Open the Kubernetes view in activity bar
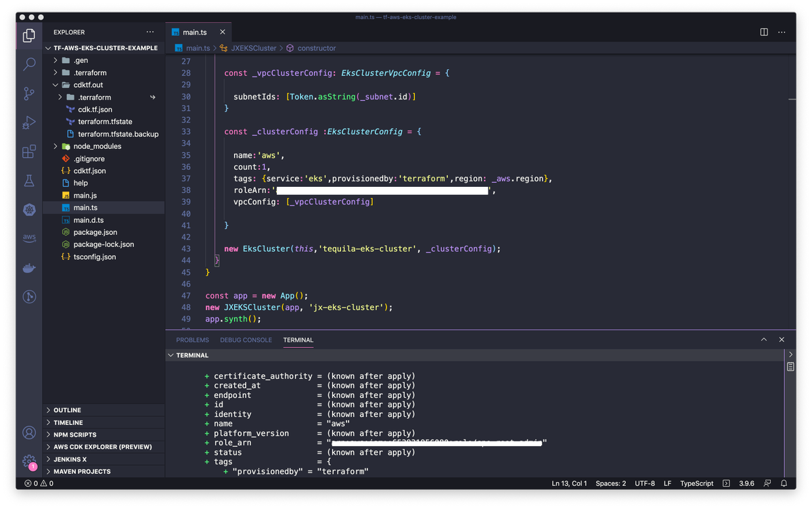Image resolution: width=812 pixels, height=509 pixels. (29, 210)
